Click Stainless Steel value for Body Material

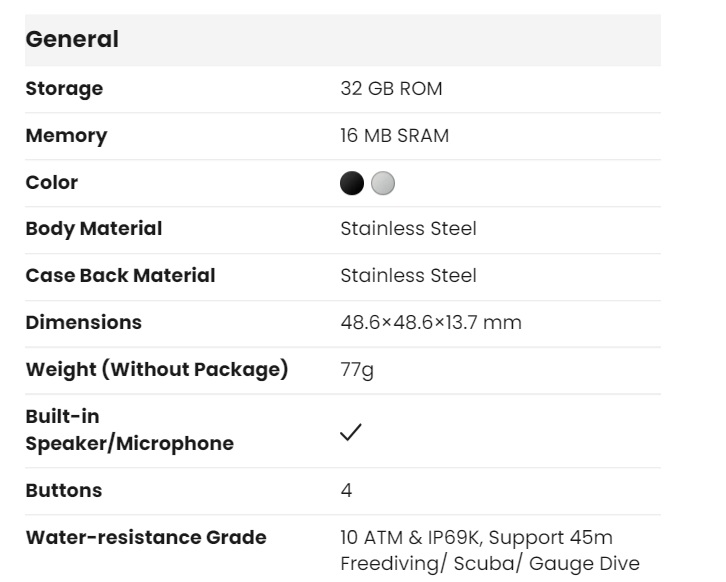(408, 229)
